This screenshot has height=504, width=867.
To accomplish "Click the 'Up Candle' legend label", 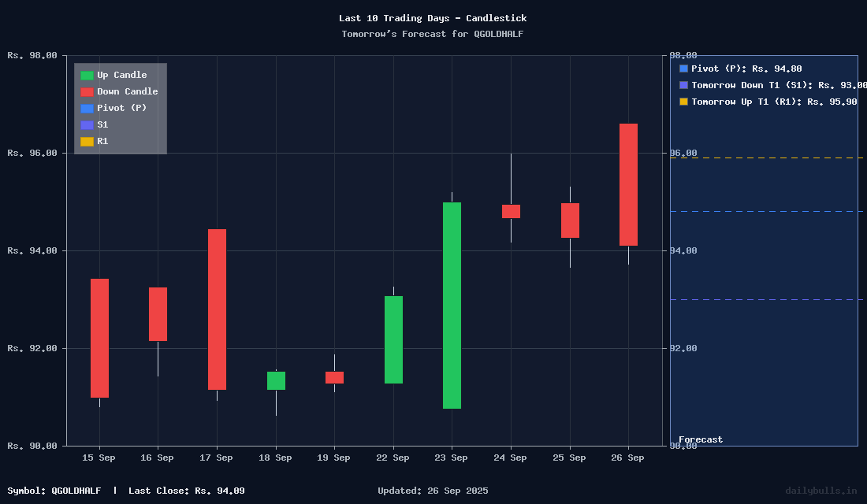I will coord(122,75).
